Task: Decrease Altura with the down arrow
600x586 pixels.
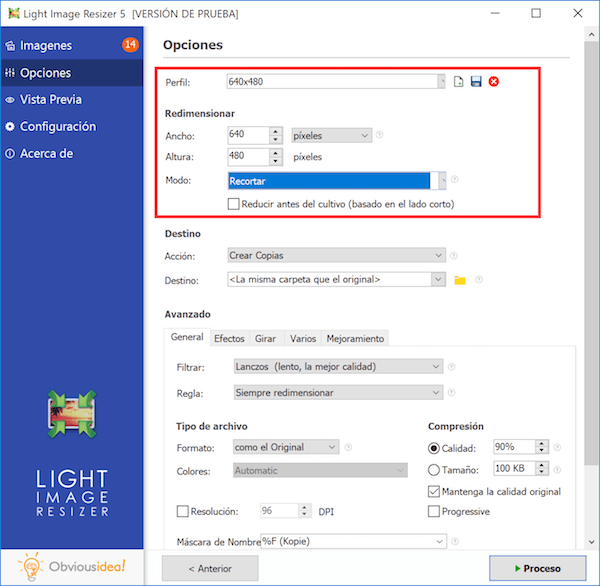Action: 276,161
